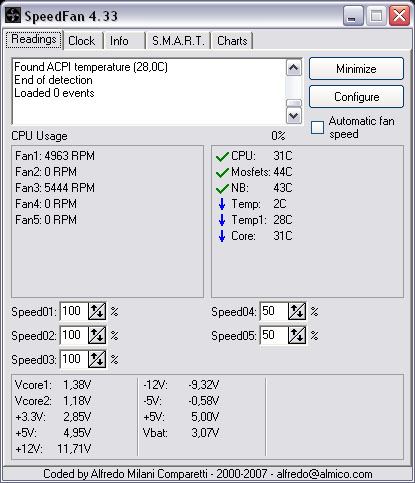The width and height of the screenshot is (415, 483).
Task: Open the Configure dialog
Action: pyautogui.click(x=356, y=97)
